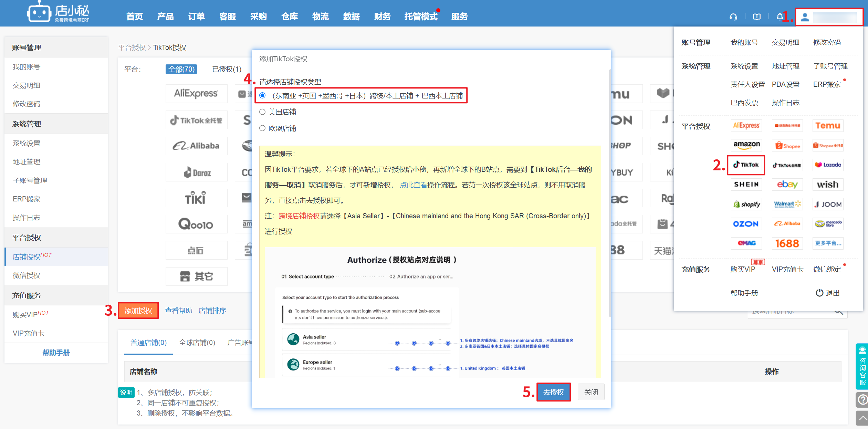Click the Temu platform logo
This screenshot has height=429, width=868.
pos(828,126)
